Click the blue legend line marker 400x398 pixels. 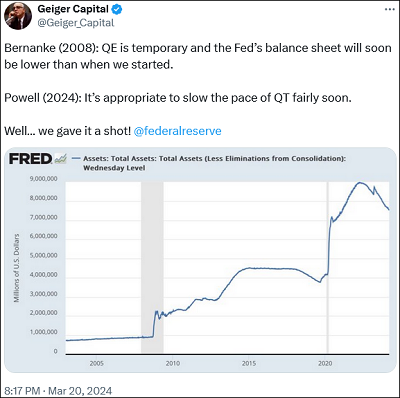click(76, 159)
